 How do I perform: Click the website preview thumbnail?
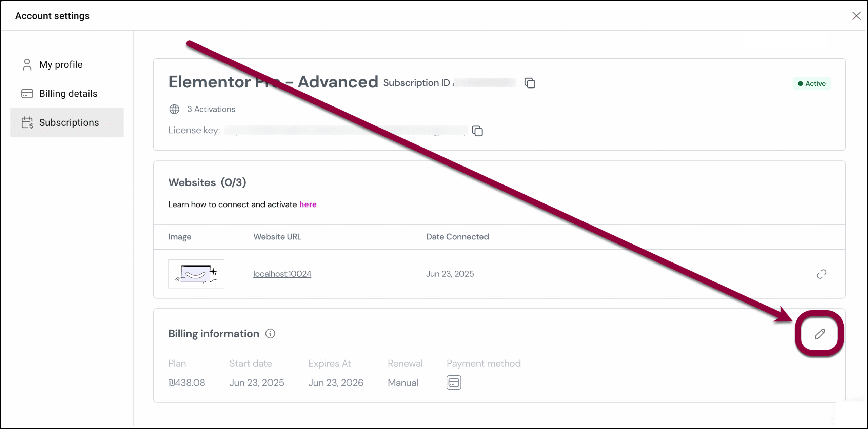click(x=196, y=274)
